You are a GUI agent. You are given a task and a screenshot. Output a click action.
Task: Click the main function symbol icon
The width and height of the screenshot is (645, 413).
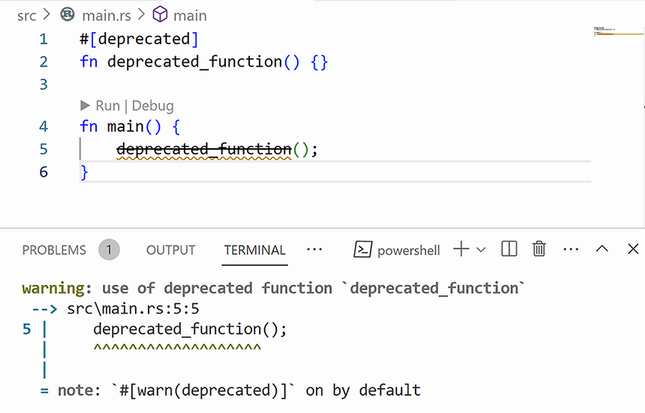coord(160,15)
